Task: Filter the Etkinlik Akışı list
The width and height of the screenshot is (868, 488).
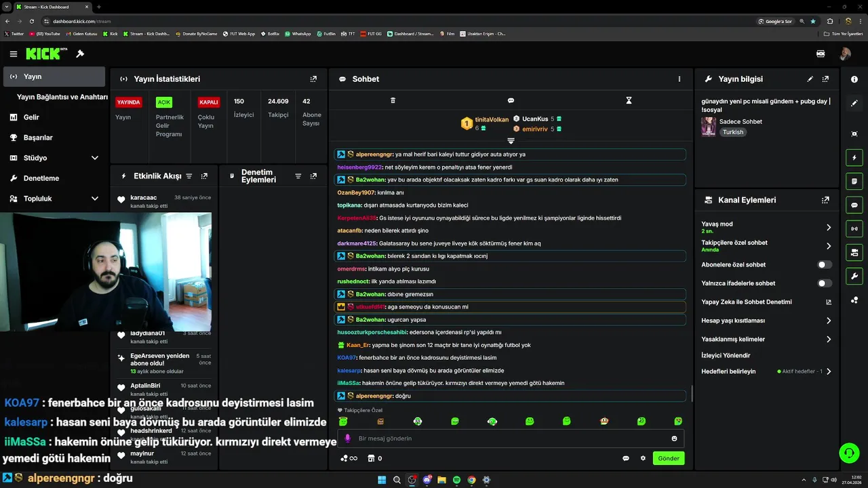Action: [x=189, y=176]
